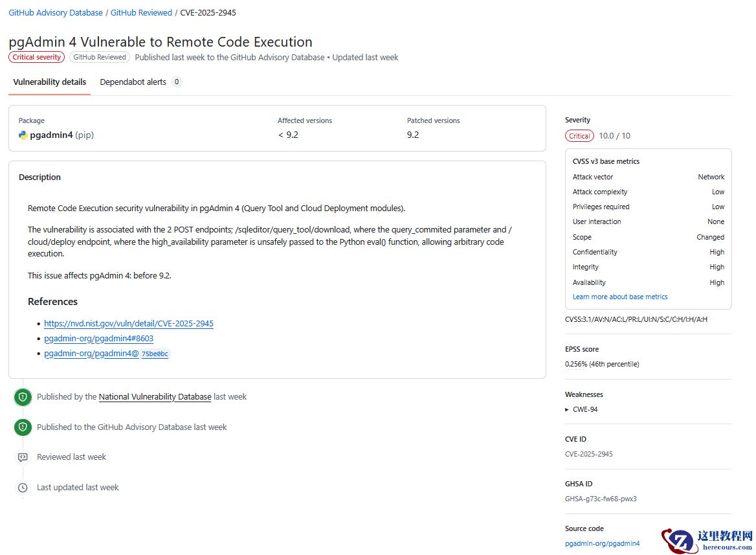Open the GitHub Reviewed breadcrumb link
Screen dimensions: 756x555
tap(141, 12)
